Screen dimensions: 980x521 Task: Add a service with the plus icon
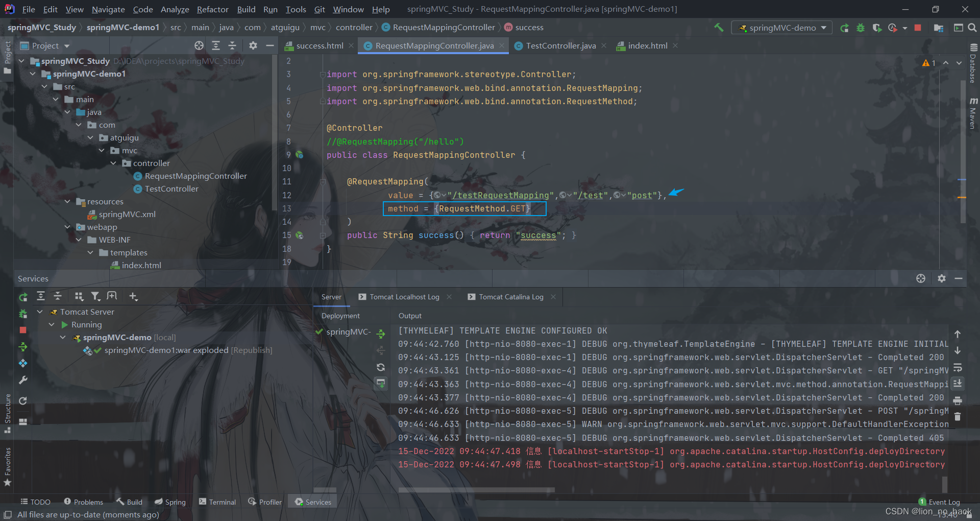[x=133, y=296]
